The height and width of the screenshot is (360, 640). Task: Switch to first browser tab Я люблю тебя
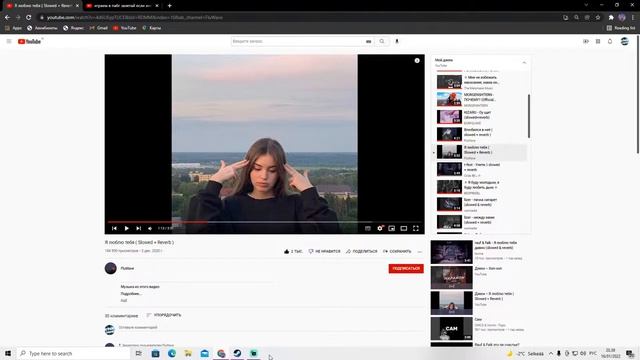point(42,6)
